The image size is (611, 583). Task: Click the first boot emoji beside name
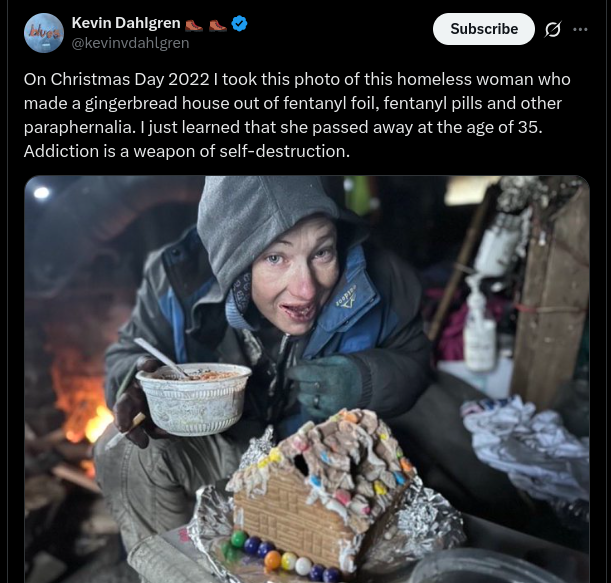point(194,25)
